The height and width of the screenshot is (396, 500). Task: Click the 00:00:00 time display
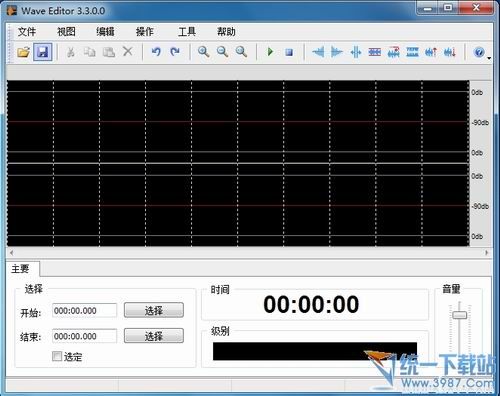pyautogui.click(x=311, y=304)
